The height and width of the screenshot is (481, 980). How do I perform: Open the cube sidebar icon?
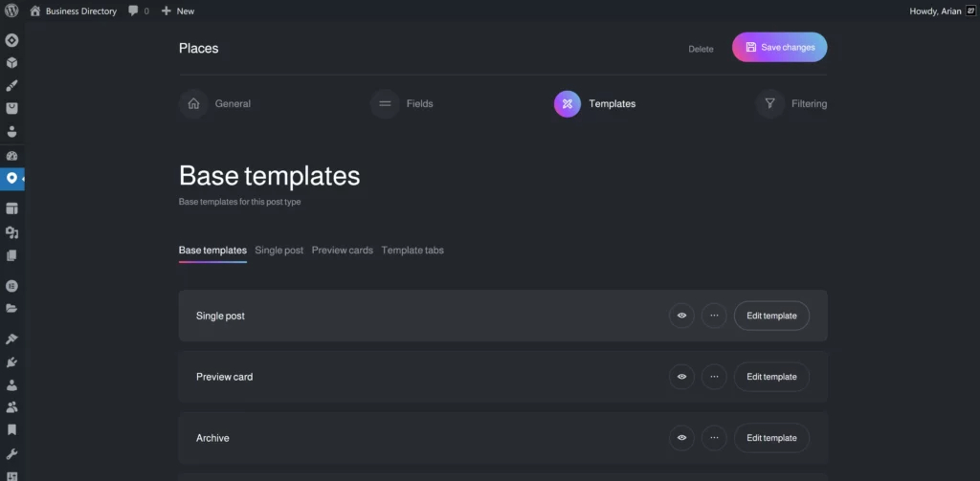11,63
